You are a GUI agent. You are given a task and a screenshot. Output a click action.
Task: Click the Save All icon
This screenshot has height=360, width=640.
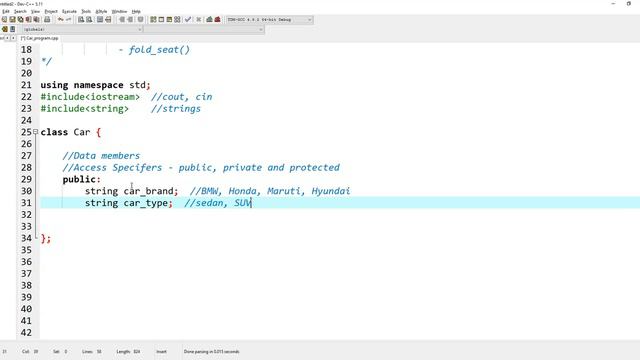20,20
